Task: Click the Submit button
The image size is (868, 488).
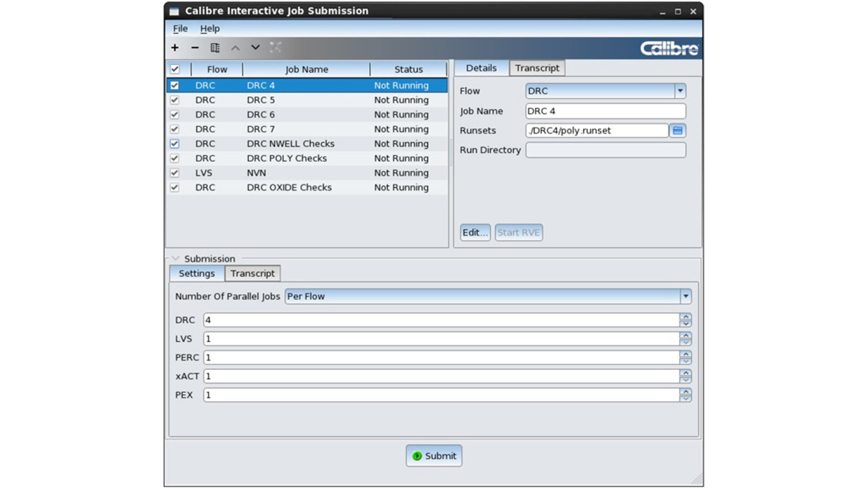Action: 434,456
